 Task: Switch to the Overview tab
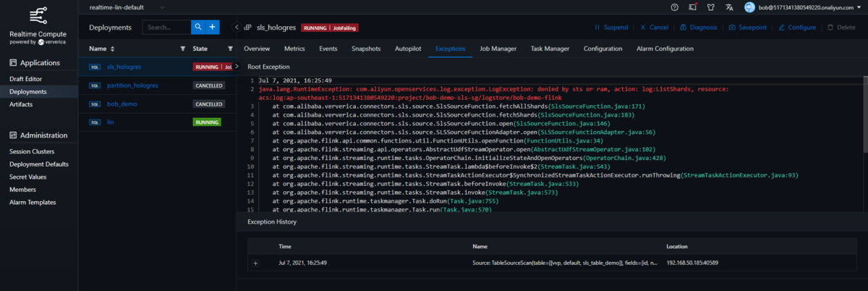point(257,48)
